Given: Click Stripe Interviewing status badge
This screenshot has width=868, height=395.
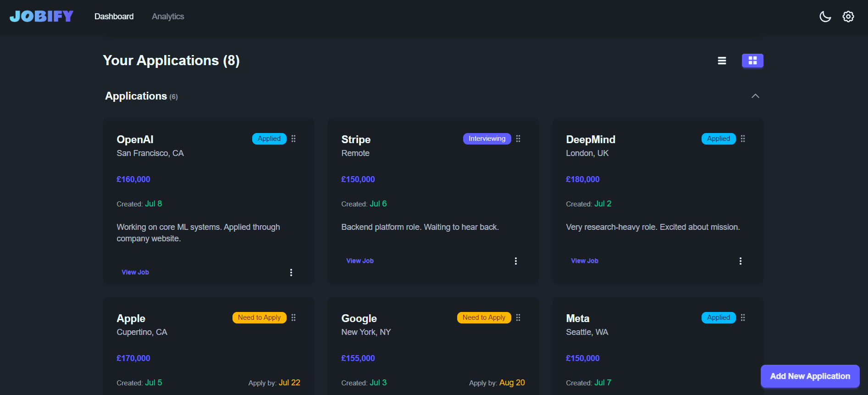Looking at the screenshot, I should pyautogui.click(x=487, y=139).
